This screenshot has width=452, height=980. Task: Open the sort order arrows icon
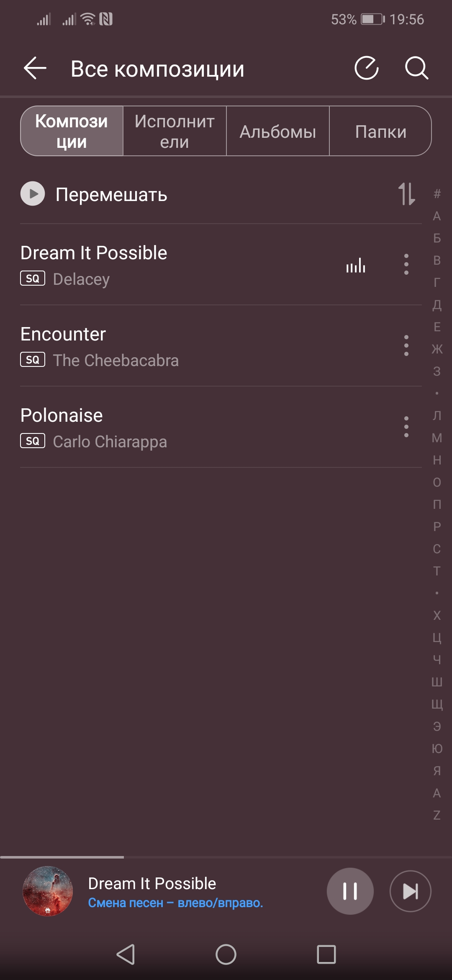click(406, 194)
